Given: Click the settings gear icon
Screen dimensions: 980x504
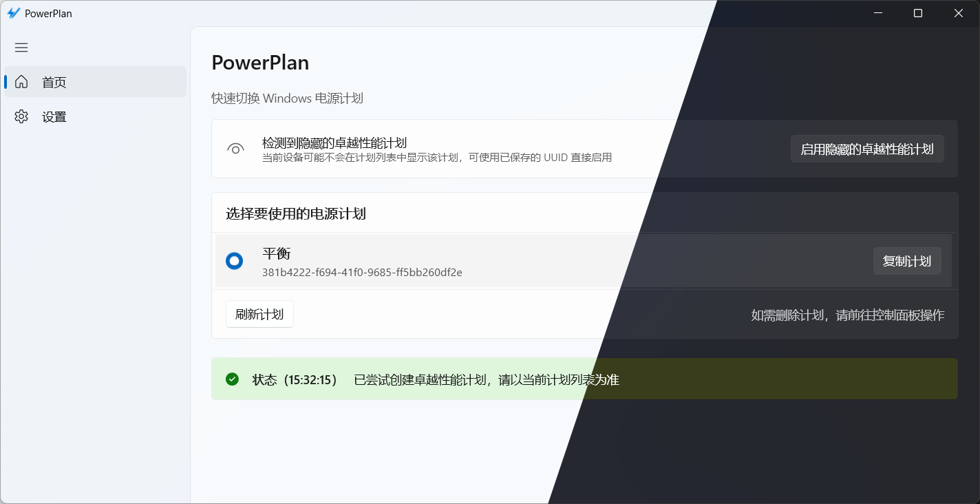Looking at the screenshot, I should pos(21,116).
